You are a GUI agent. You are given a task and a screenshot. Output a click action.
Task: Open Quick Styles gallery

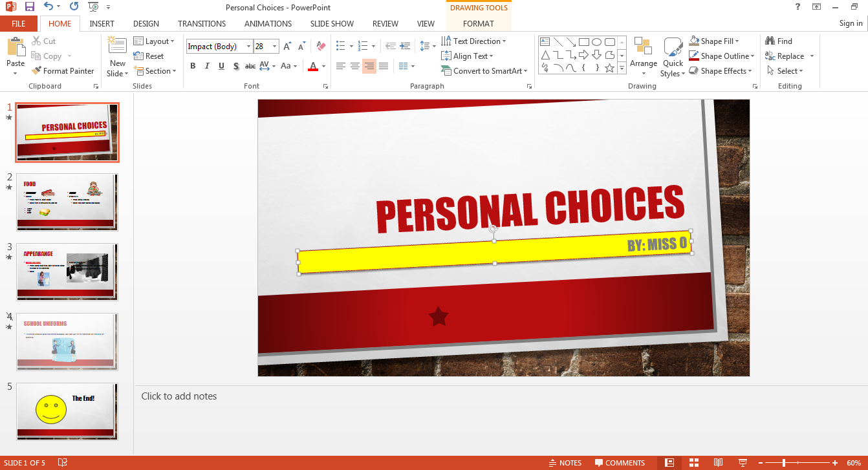click(673, 57)
